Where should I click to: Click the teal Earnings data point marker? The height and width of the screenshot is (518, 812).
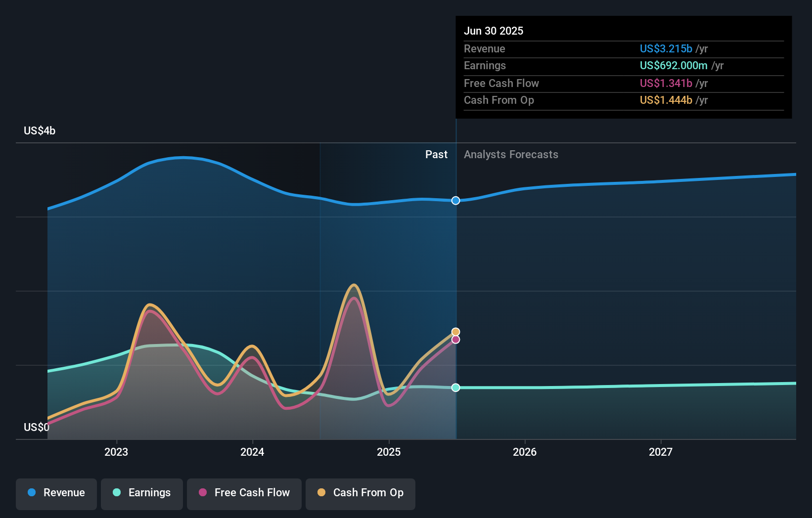tap(455, 388)
